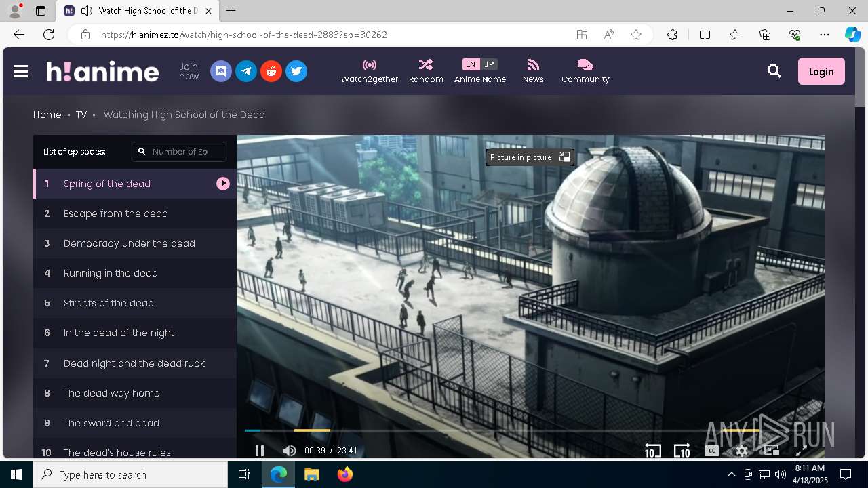Select episode 3 Democracy under the dead
The width and height of the screenshot is (868, 488).
click(135, 243)
